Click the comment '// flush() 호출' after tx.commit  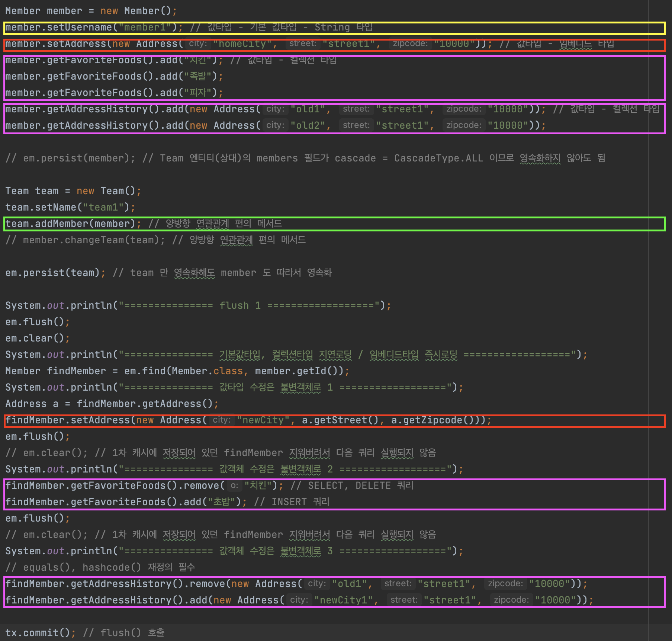tap(124, 633)
